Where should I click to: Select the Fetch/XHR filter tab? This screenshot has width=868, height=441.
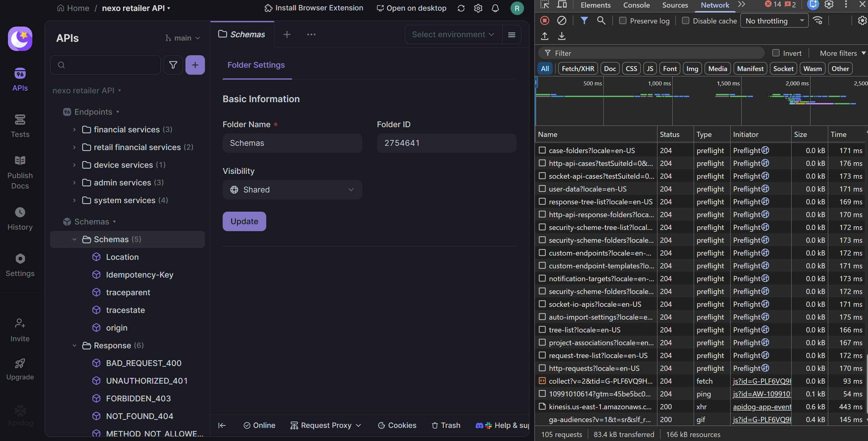pos(578,69)
